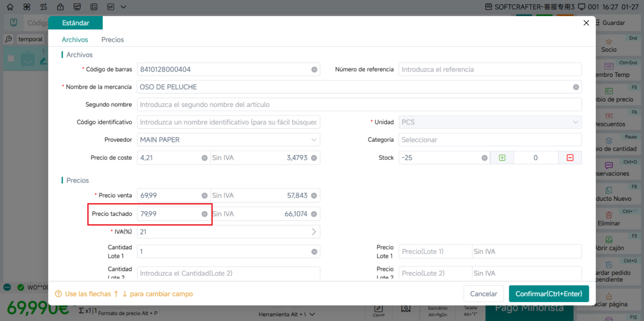Open the Unidad PCS dropdown
Image resolution: width=644 pixels, height=321 pixels.
490,122
